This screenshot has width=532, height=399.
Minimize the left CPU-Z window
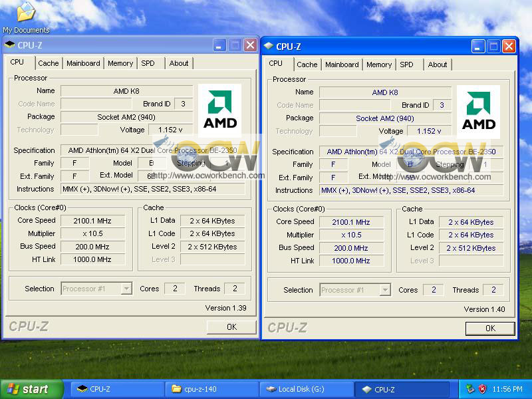pyautogui.click(x=219, y=45)
